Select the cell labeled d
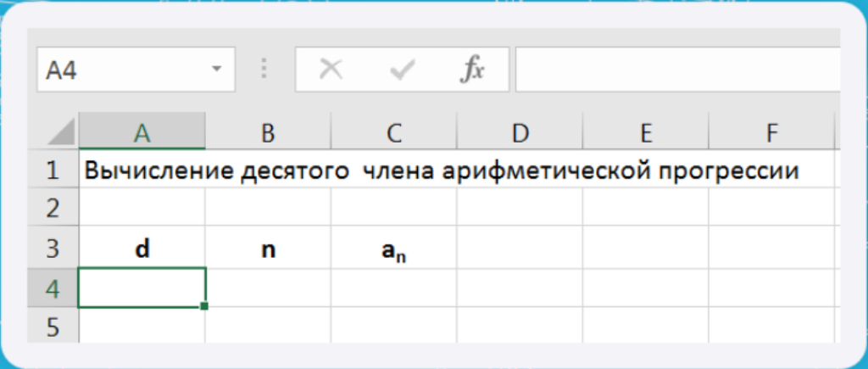The height and width of the screenshot is (369, 868). tap(142, 249)
